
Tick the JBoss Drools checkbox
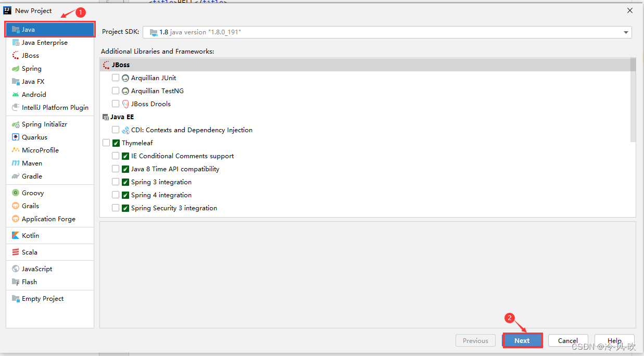[x=116, y=104]
